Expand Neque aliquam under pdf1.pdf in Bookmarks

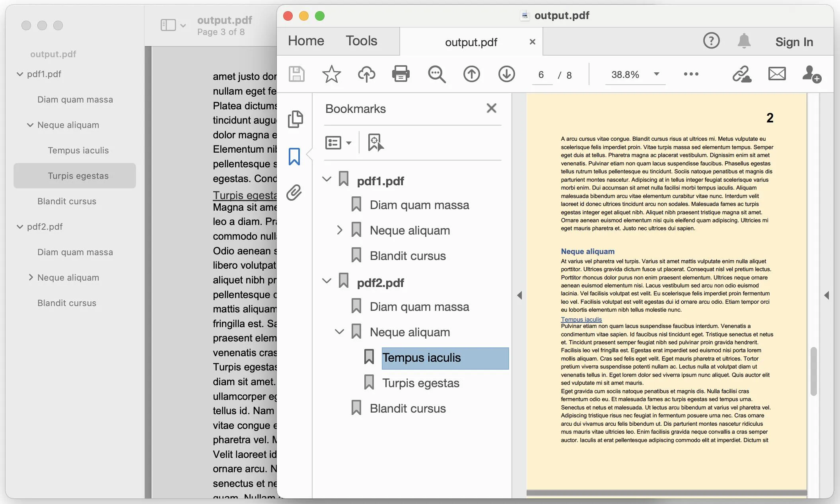pos(339,230)
